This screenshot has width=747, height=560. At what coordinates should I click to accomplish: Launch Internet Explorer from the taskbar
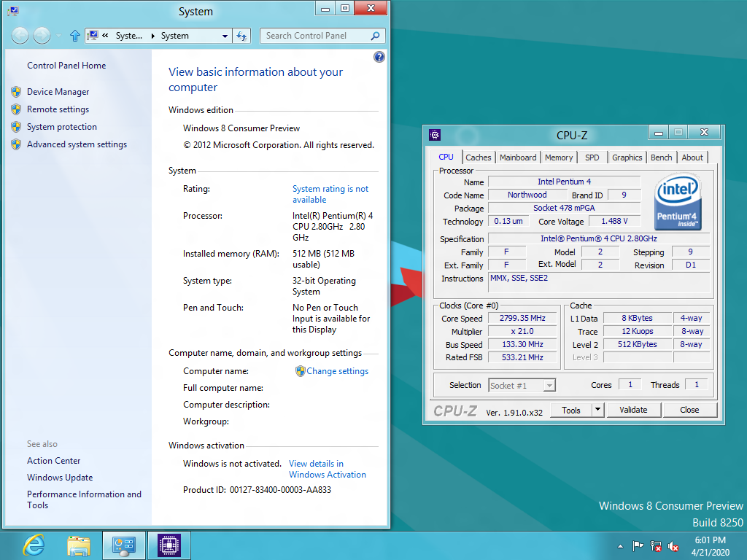point(34,545)
